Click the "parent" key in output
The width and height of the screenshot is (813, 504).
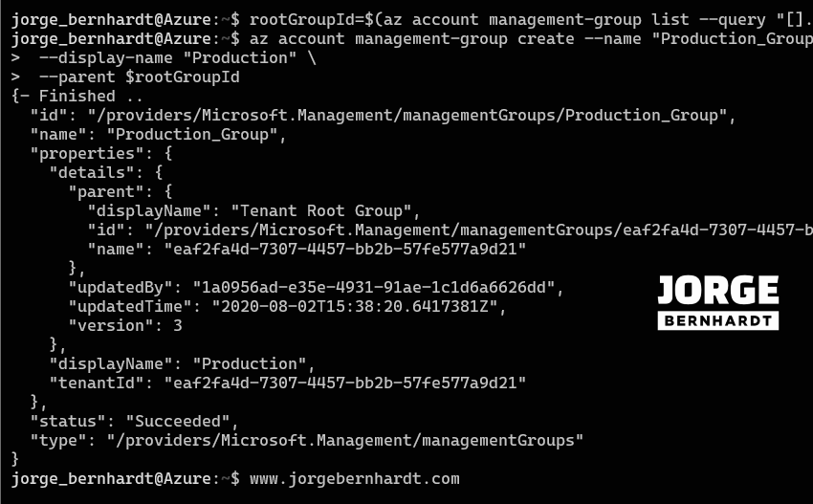pos(105,191)
